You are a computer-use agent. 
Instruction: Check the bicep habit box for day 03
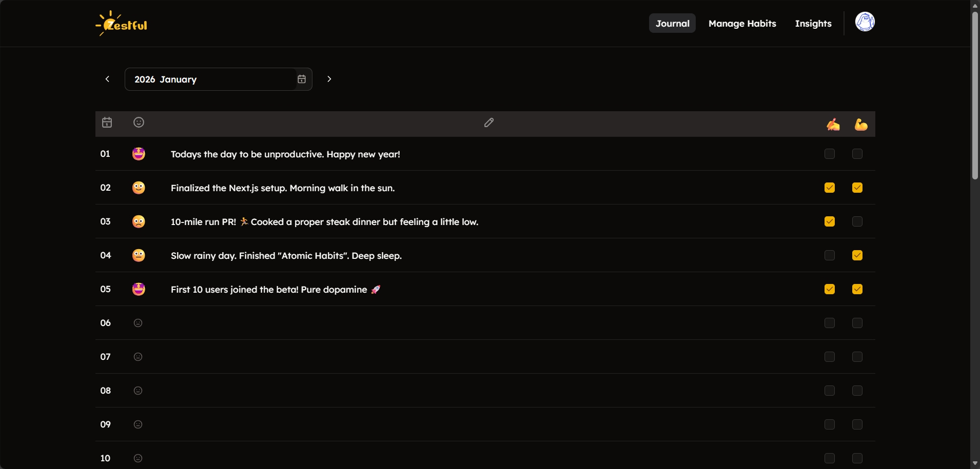(x=857, y=221)
